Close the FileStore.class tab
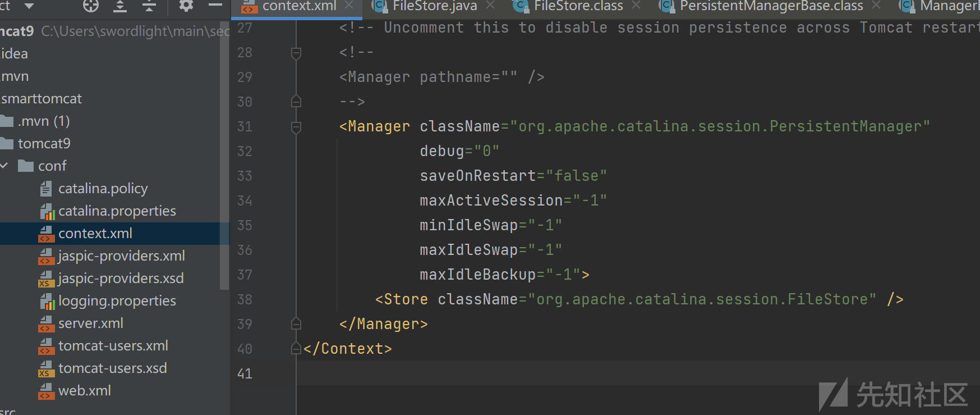The height and width of the screenshot is (415, 980). click(636, 6)
